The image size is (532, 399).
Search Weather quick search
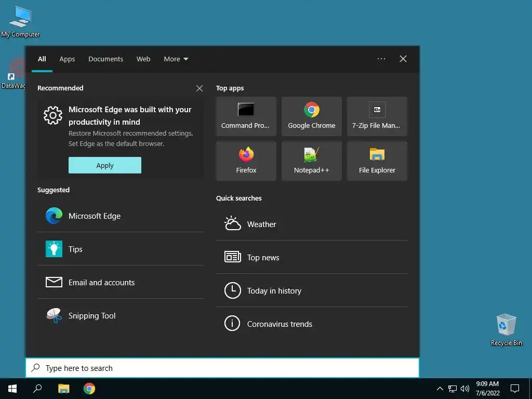[312, 224]
